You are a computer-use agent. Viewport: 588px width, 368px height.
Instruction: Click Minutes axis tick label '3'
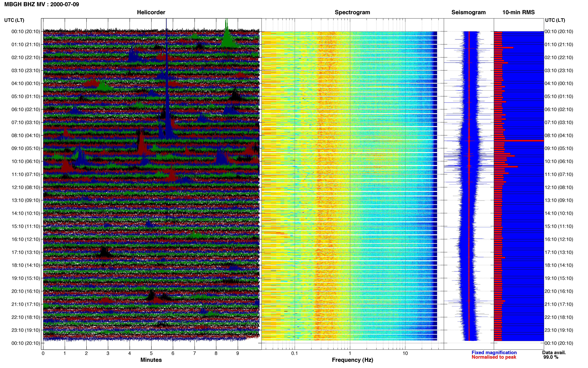[x=108, y=353]
